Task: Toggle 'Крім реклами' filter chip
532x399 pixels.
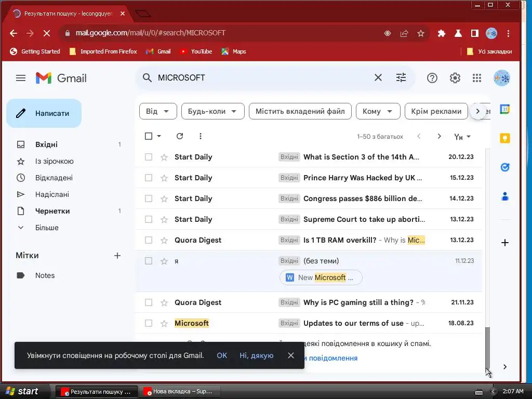Action: point(436,111)
